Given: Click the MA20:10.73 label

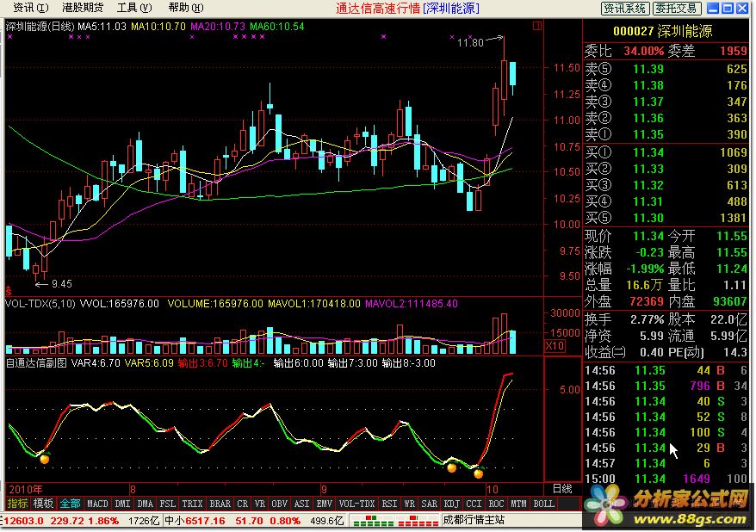Looking at the screenshot, I should [218, 26].
